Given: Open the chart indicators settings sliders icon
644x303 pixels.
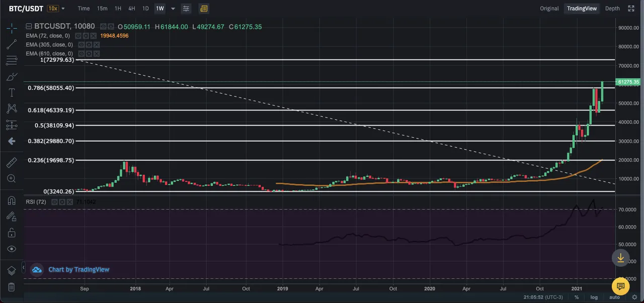Looking at the screenshot, I should tap(186, 9).
